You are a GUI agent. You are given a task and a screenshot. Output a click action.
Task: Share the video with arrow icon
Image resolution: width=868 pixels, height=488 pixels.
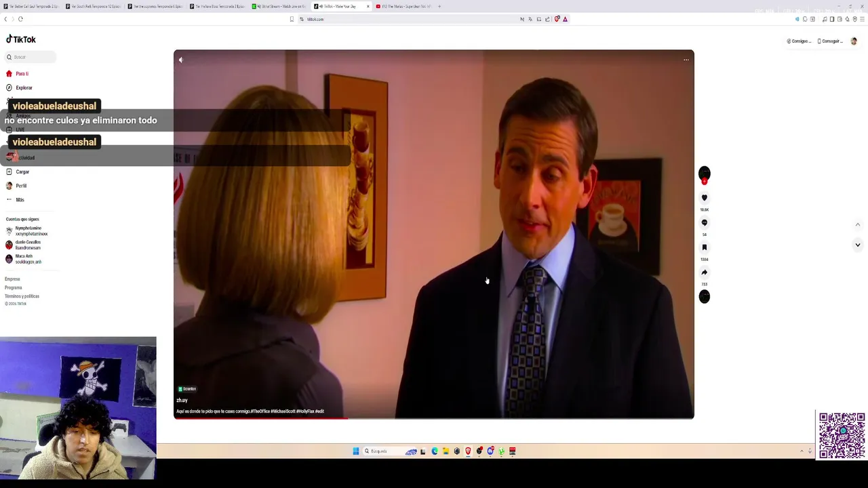705,272
